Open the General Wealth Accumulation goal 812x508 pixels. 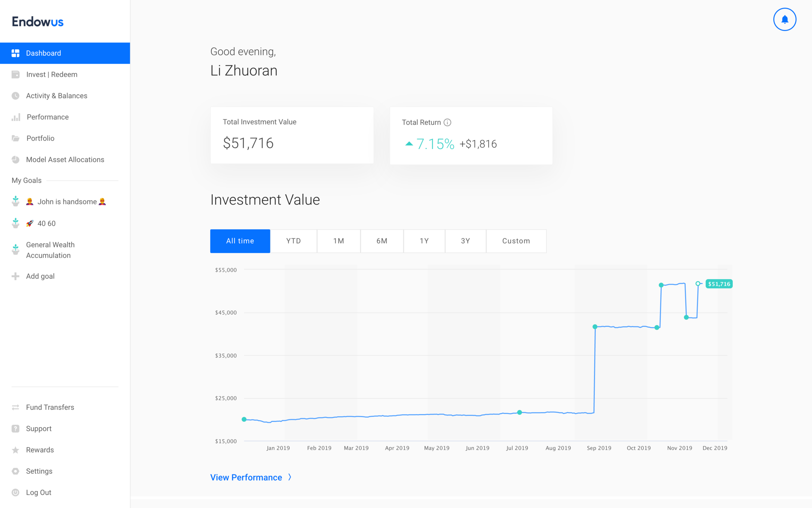(x=50, y=250)
